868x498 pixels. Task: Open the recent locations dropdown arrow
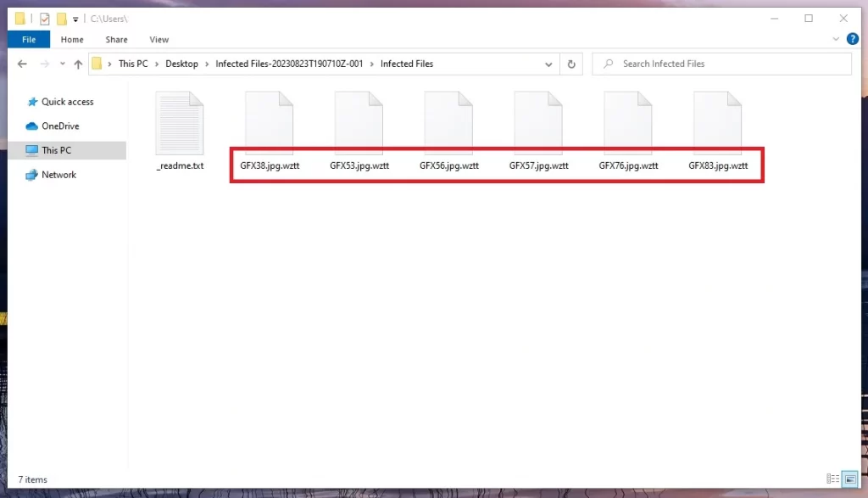63,64
